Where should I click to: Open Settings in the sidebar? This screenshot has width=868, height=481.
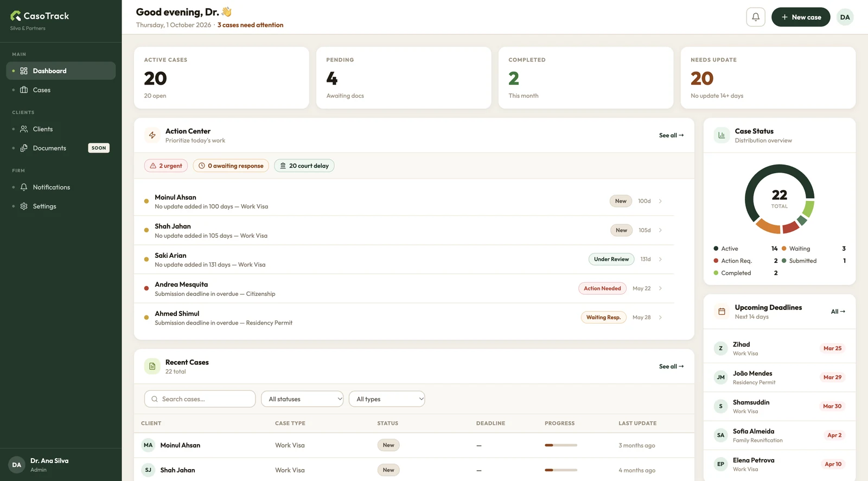[61, 206]
